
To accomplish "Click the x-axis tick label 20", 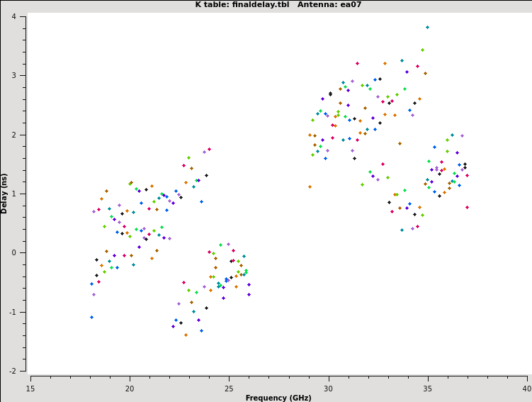I will tap(130, 388).
